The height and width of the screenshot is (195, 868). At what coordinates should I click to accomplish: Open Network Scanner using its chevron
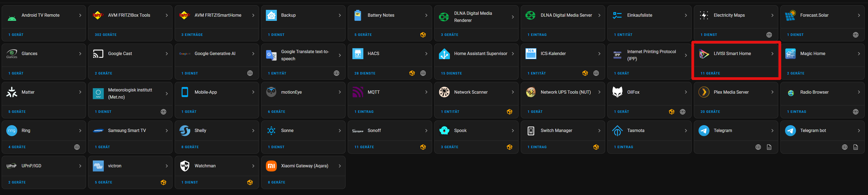tap(513, 92)
